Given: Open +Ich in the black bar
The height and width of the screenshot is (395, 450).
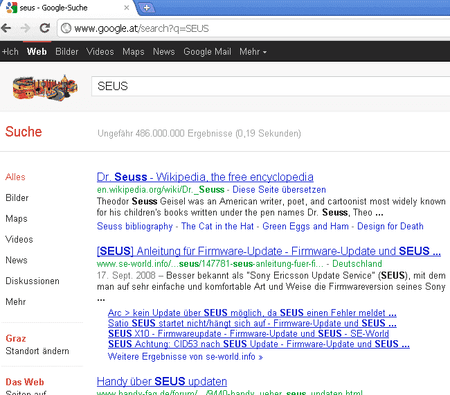Looking at the screenshot, I should (10, 52).
